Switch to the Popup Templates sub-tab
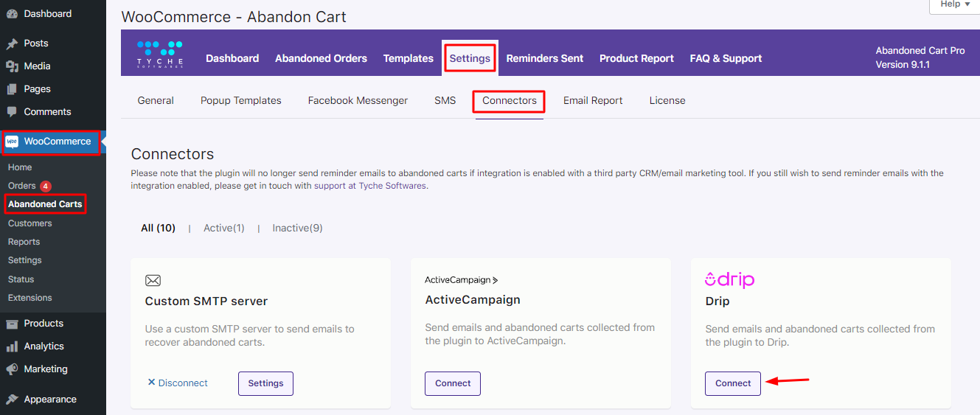Viewport: 980px width, 415px height. [x=241, y=100]
